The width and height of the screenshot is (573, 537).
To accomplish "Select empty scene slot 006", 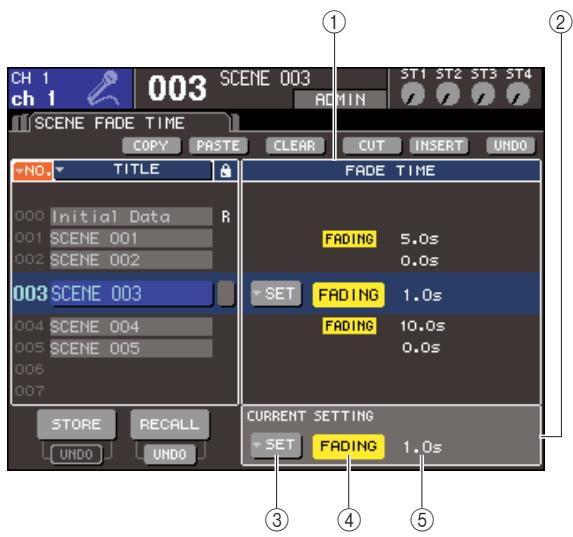I will point(124,369).
